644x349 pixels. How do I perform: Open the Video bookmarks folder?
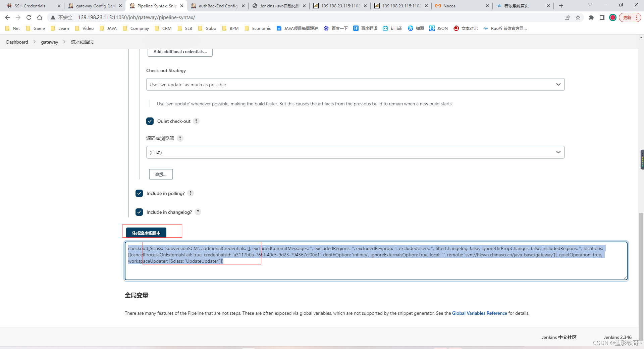(x=85, y=29)
